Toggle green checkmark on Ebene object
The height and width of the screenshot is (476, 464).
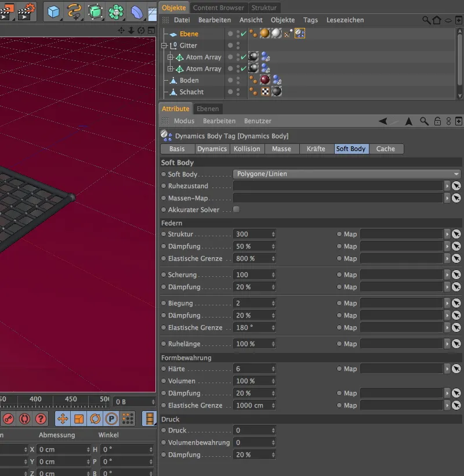point(244,34)
